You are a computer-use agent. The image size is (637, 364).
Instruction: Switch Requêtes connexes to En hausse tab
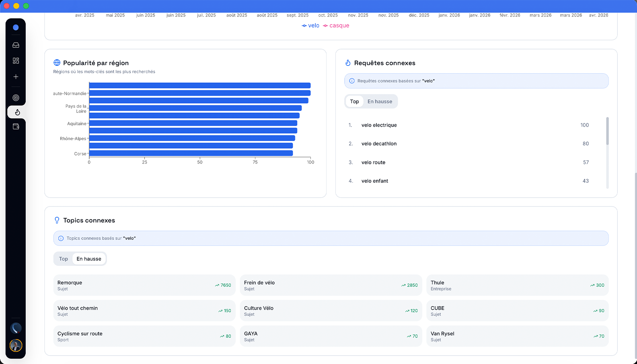click(x=380, y=102)
